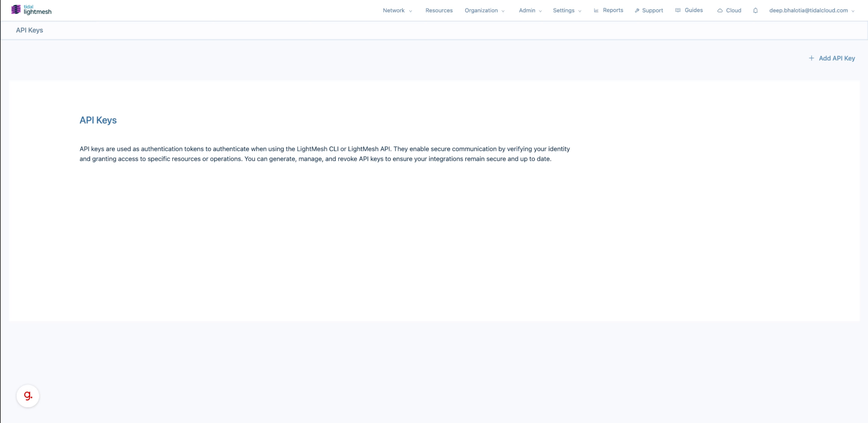
Task: Open the Guides text link
Action: (x=693, y=10)
